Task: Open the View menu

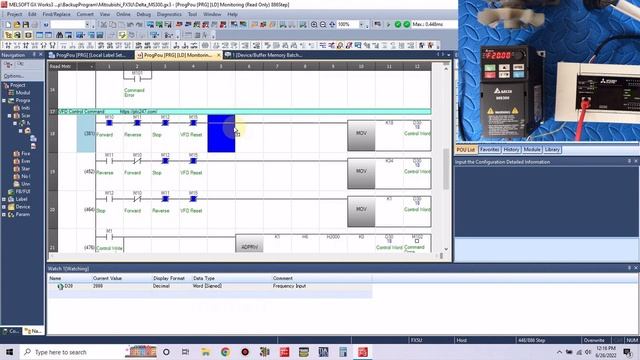Action: coord(105,14)
